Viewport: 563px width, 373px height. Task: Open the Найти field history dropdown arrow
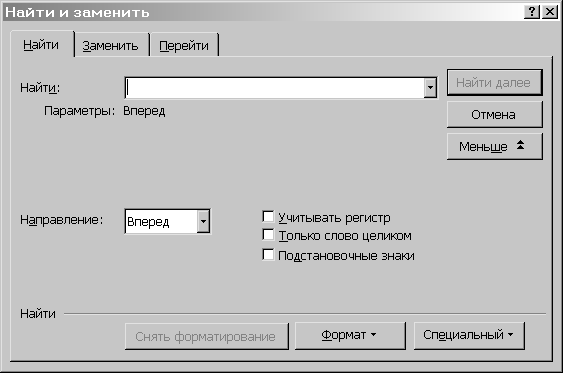coord(430,87)
